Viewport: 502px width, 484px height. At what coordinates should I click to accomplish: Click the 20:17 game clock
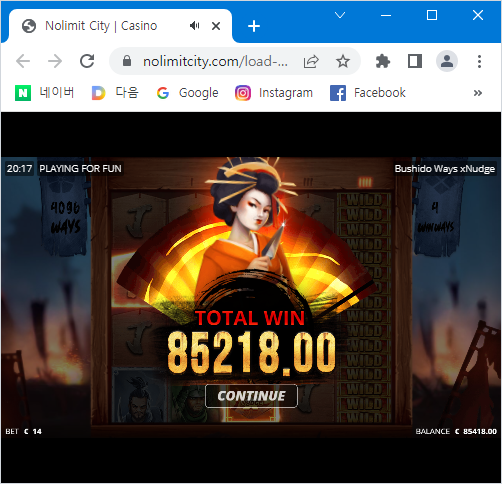coord(19,168)
